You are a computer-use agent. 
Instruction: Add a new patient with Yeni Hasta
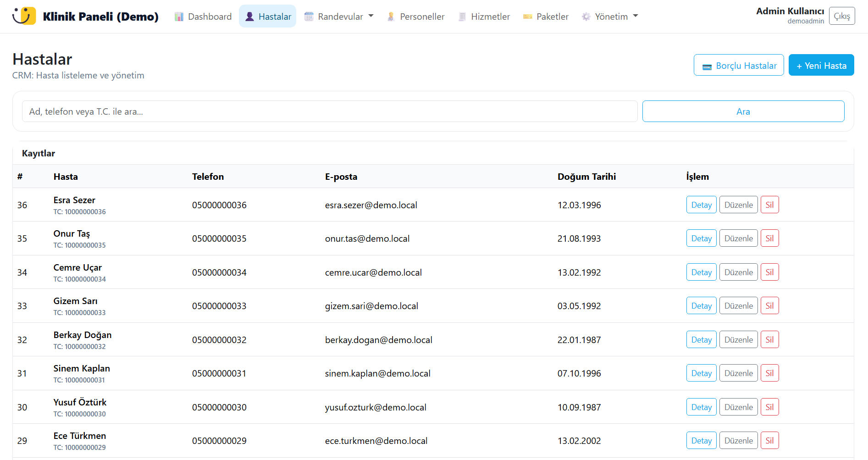821,65
